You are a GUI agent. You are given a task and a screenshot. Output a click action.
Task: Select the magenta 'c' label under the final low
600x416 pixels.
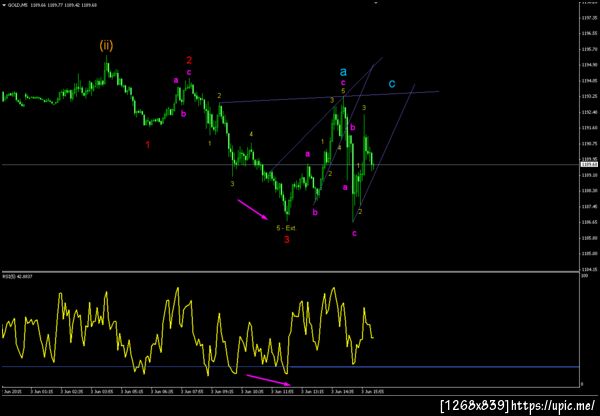point(354,233)
